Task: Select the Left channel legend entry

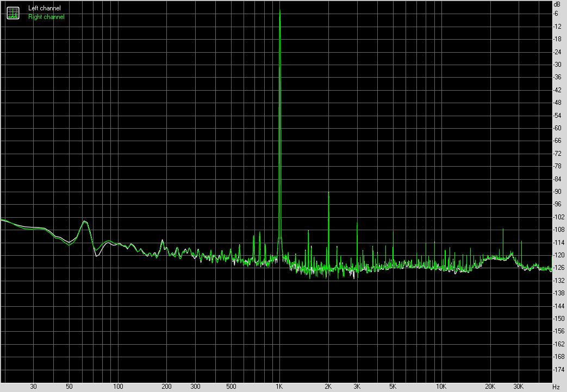Action: (x=45, y=8)
